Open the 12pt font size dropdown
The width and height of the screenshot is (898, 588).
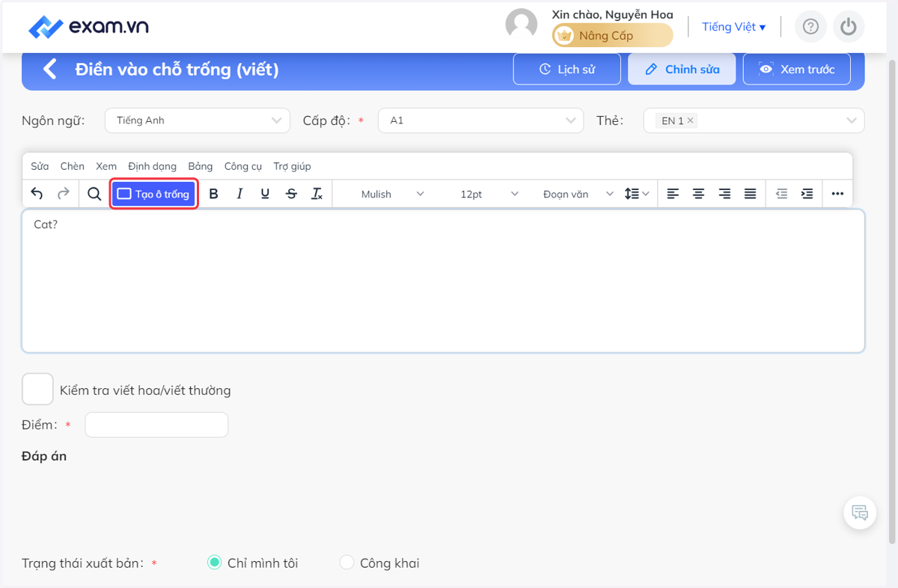pos(489,194)
